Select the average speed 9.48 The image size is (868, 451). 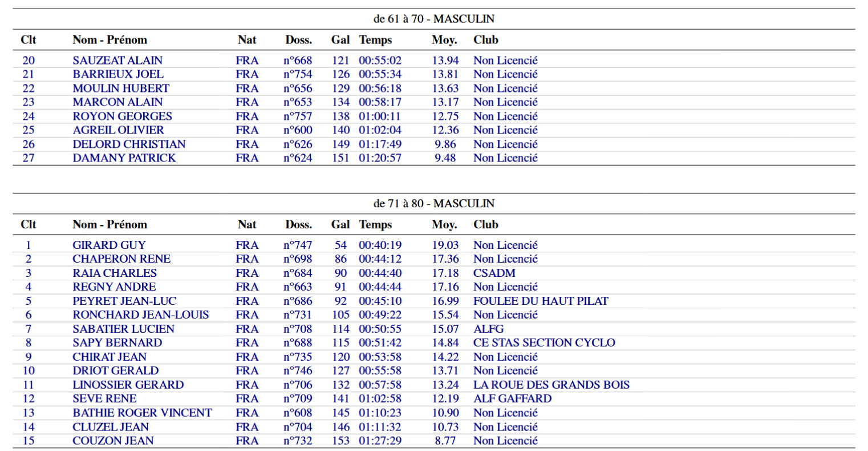(x=445, y=158)
